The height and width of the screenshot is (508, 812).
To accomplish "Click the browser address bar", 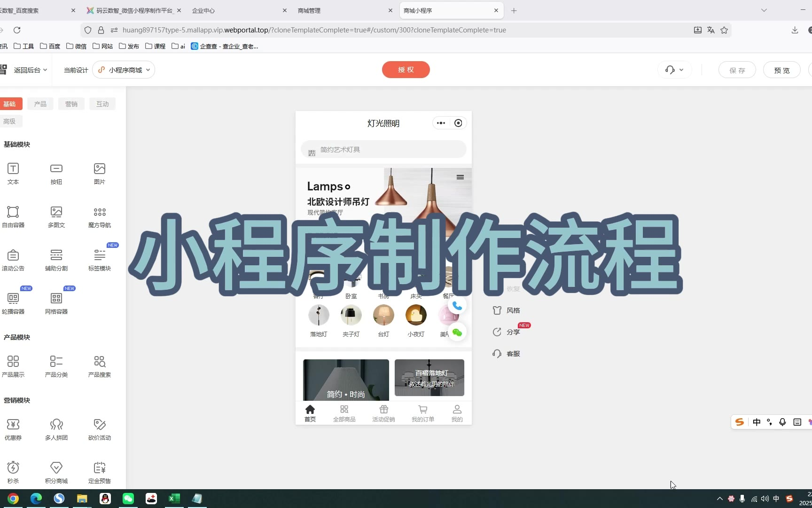I will [x=406, y=30].
